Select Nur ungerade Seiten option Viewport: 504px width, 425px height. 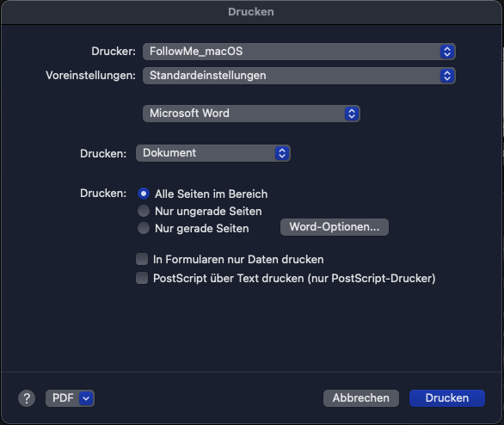click(x=144, y=211)
